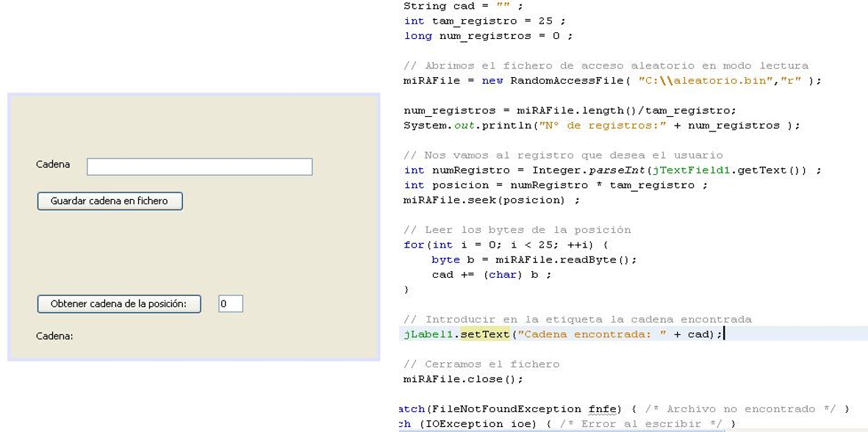The image size is (868, 432).
Task: Click the IOException ioe catch line
Action: click(x=567, y=424)
